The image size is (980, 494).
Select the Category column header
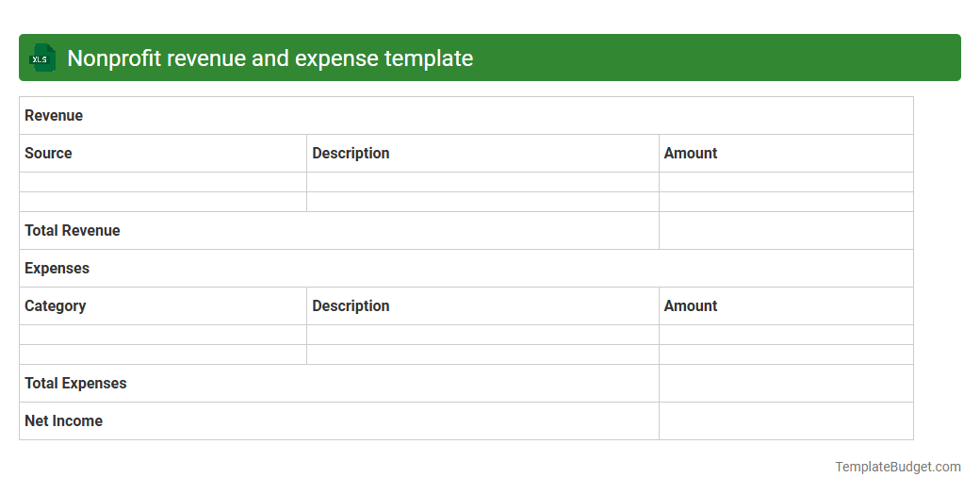163,305
